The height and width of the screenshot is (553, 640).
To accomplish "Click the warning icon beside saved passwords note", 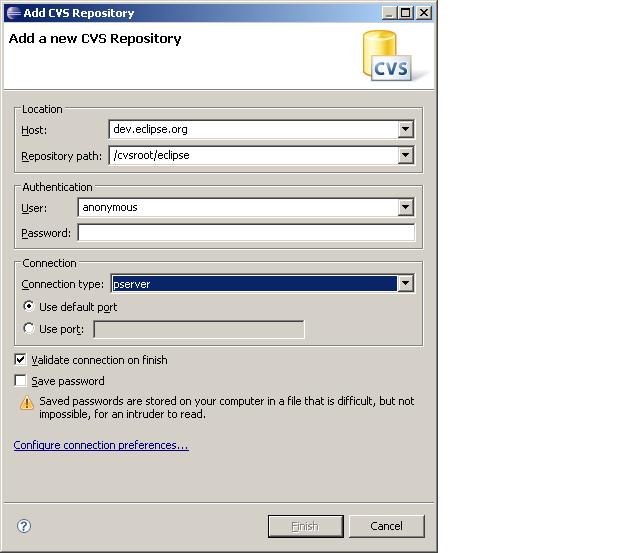I will point(27,402).
